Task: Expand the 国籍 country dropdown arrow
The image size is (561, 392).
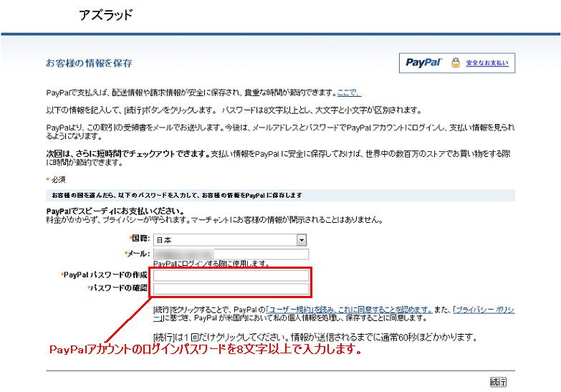Action: pyautogui.click(x=302, y=240)
